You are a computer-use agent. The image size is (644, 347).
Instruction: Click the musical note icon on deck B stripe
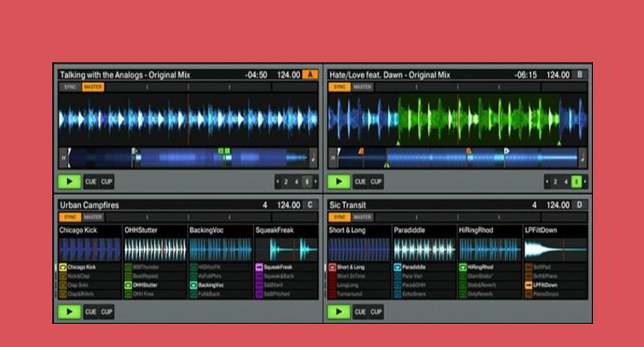(x=582, y=158)
